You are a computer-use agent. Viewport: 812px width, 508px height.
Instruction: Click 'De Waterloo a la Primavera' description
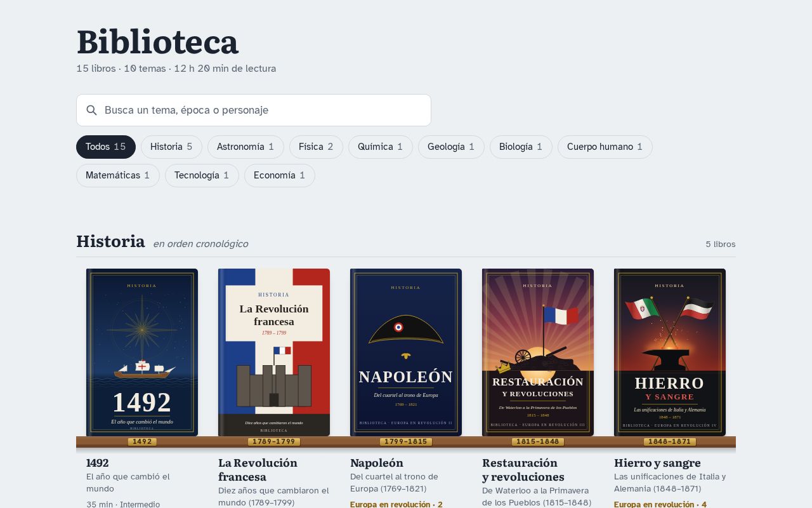click(537, 497)
